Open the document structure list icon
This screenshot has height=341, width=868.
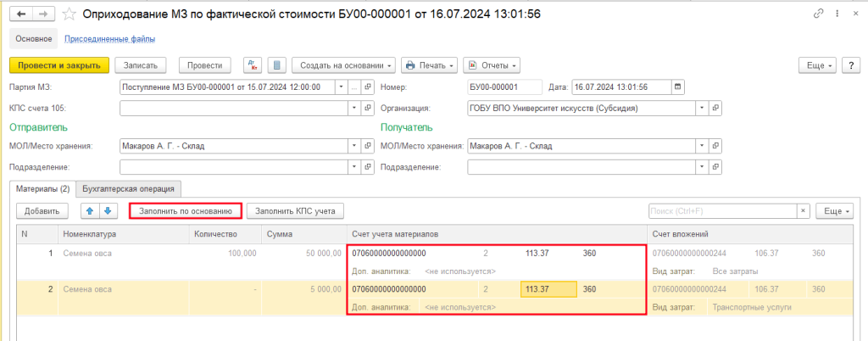(275, 65)
